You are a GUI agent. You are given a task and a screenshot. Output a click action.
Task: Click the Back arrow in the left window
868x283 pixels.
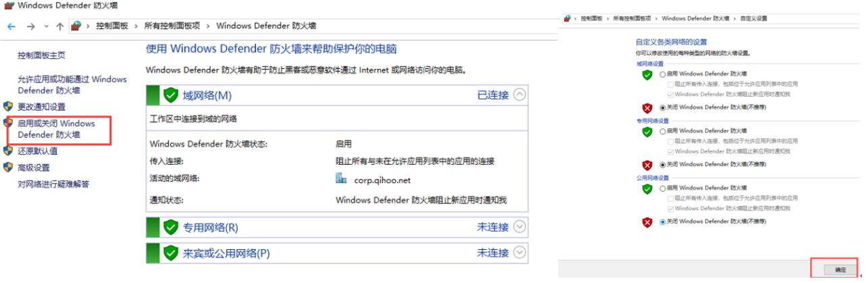pyautogui.click(x=11, y=26)
